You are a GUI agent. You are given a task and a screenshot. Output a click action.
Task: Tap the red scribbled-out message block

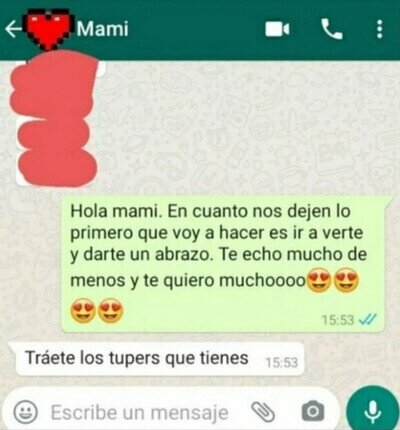coord(54,120)
